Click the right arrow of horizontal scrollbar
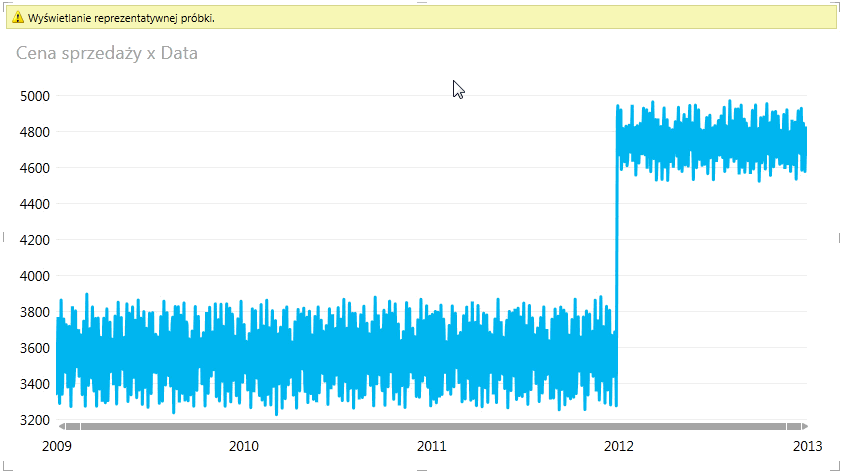Image resolution: width=848 pixels, height=476 pixels. pos(803,427)
